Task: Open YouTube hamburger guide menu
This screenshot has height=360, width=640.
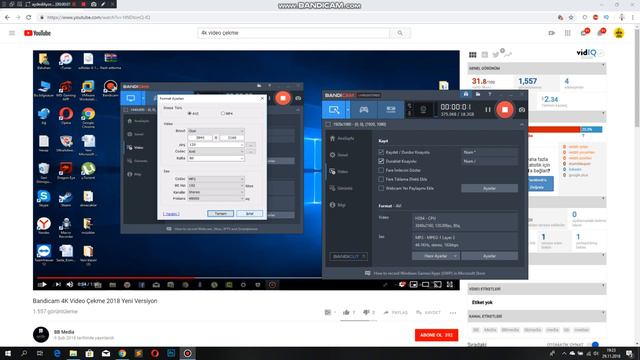Action: coord(12,33)
